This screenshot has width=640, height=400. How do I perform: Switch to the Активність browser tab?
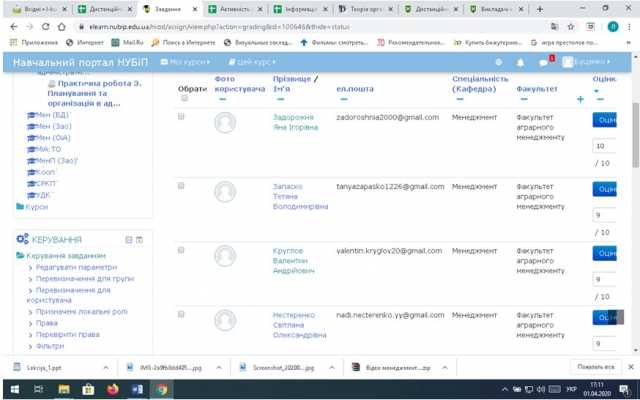[237, 8]
